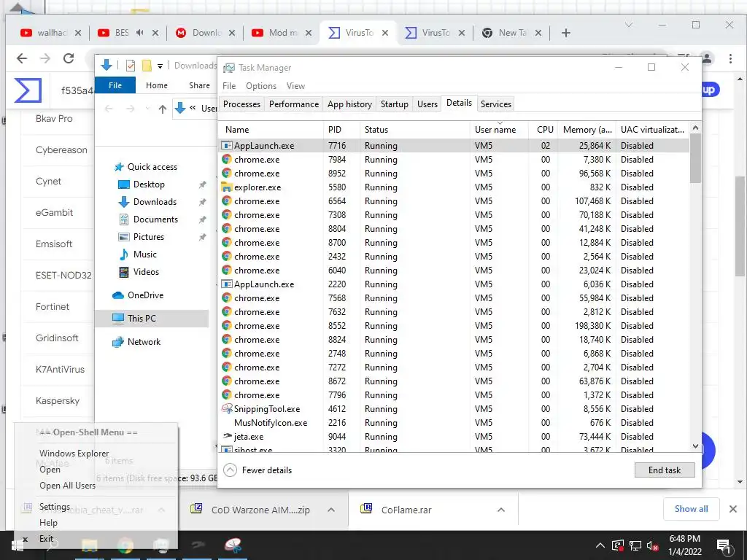Click File Explorer up-arrow navigation button
Viewport: 747px width, 560px height.
click(x=163, y=109)
